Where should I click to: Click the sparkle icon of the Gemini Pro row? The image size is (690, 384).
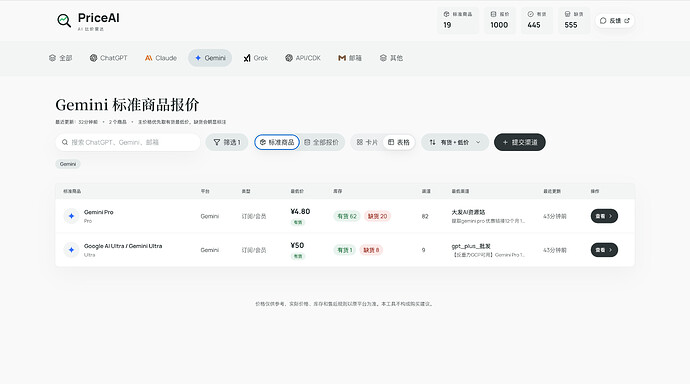pos(71,216)
